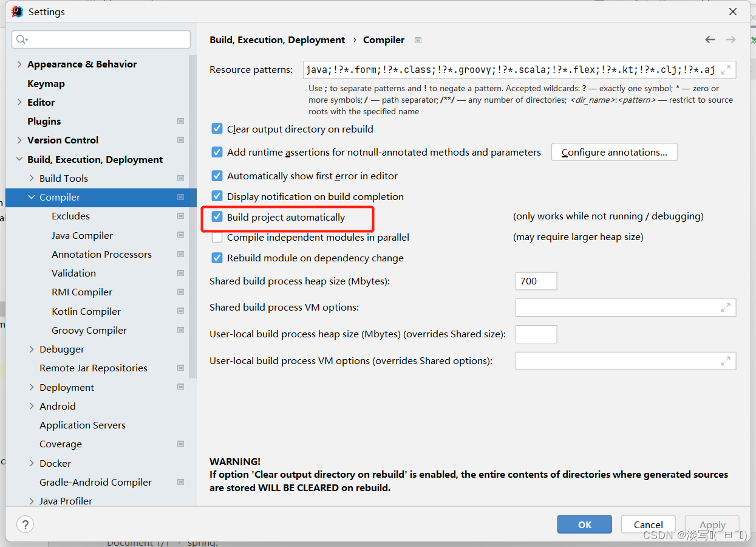Click project icon beside Kotlin Compiler row
The height and width of the screenshot is (547, 756).
[x=180, y=311]
